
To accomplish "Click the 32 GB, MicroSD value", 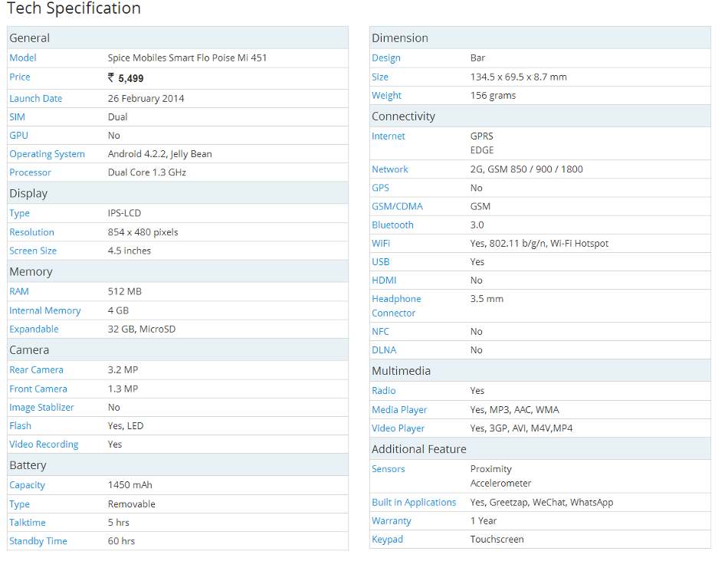I will coord(142,330).
